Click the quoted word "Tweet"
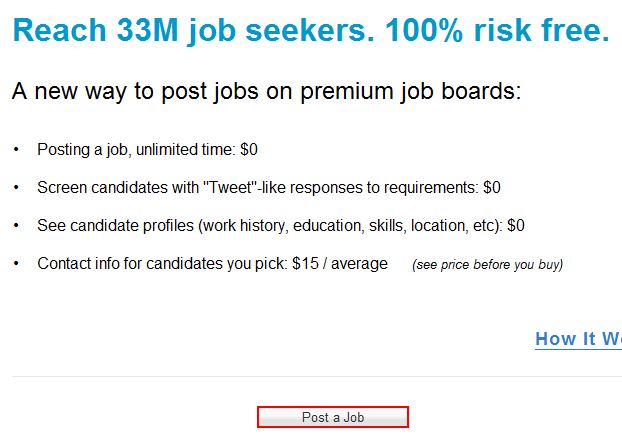Screen dimensions: 622x442 click(x=229, y=187)
